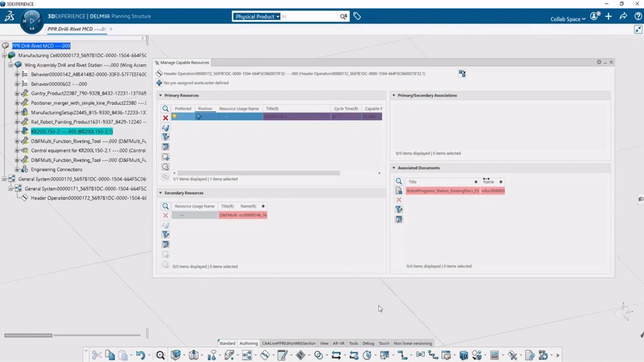Switch to the AR-VR toolbar tab

pos(338,343)
